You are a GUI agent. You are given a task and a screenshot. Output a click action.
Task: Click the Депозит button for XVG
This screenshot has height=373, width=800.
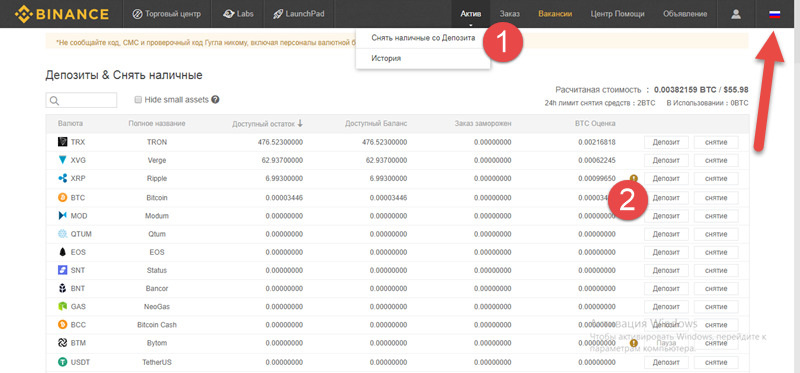point(666,160)
